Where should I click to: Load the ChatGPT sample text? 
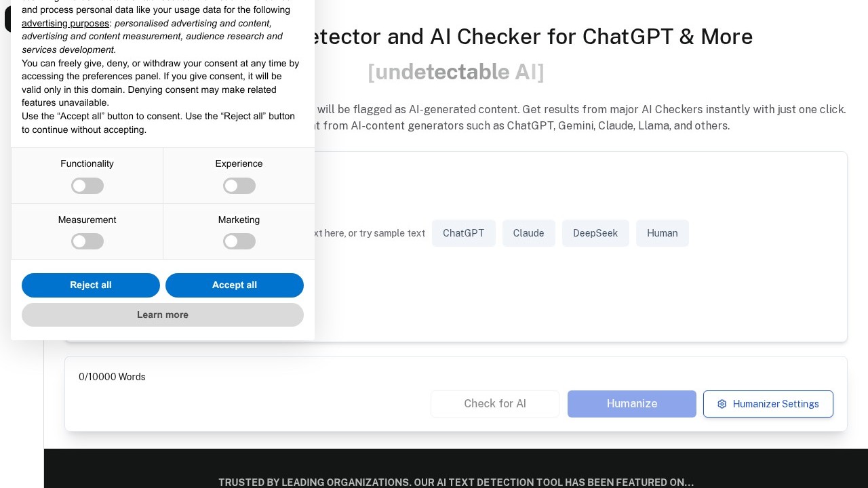tap(464, 233)
